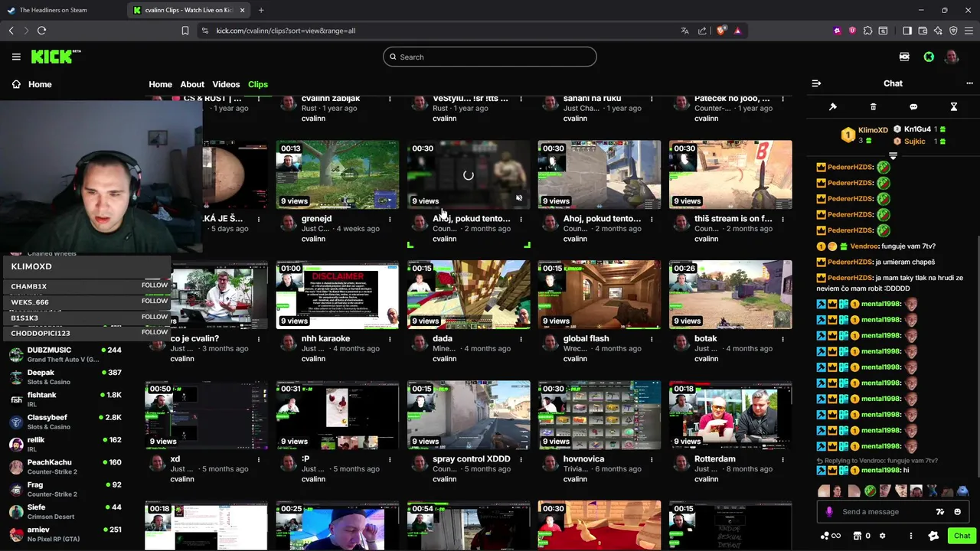Viewport: 980px width, 551px height.
Task: Click the browser address bar URL
Action: click(x=286, y=31)
